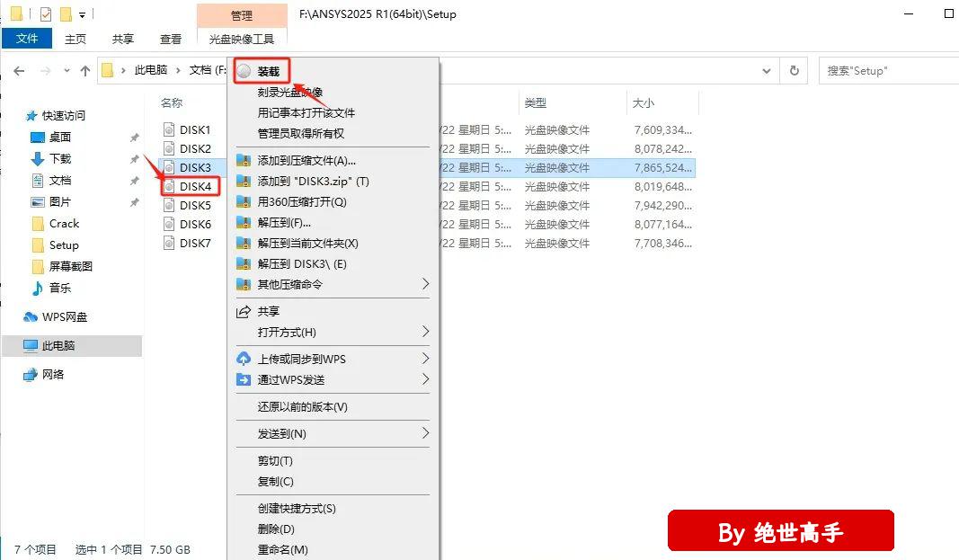Select 装载 in the context menu
Viewport: 959px width, 560px height.
pyautogui.click(x=268, y=72)
